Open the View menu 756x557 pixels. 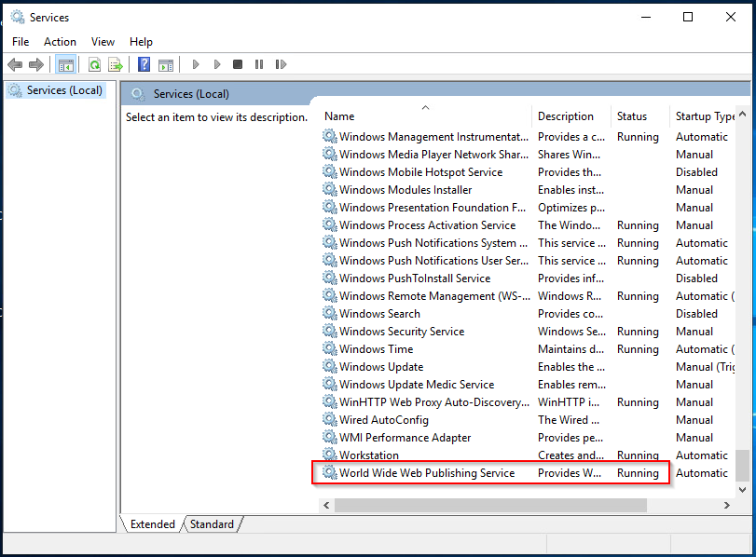click(x=103, y=42)
